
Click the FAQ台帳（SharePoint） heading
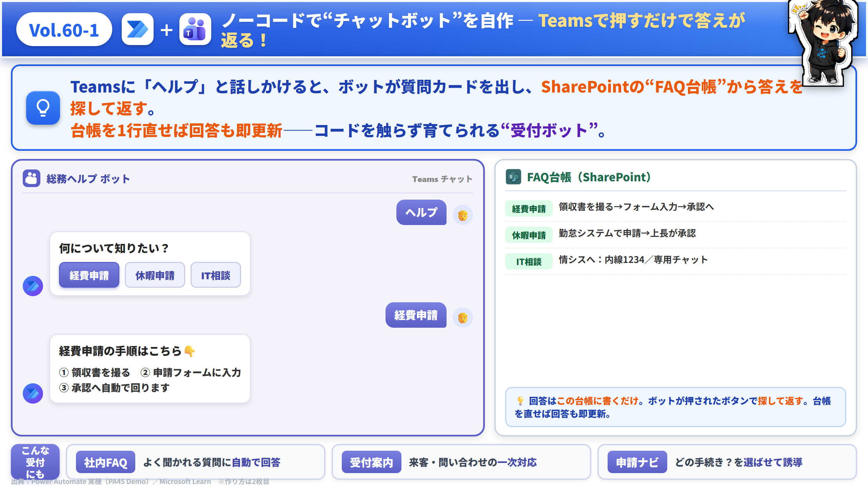tap(589, 177)
